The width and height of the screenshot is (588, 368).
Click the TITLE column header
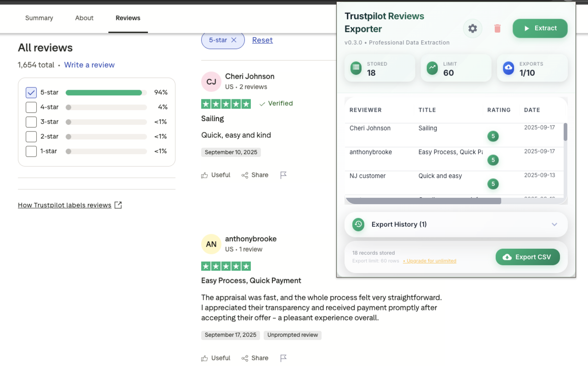point(427,110)
